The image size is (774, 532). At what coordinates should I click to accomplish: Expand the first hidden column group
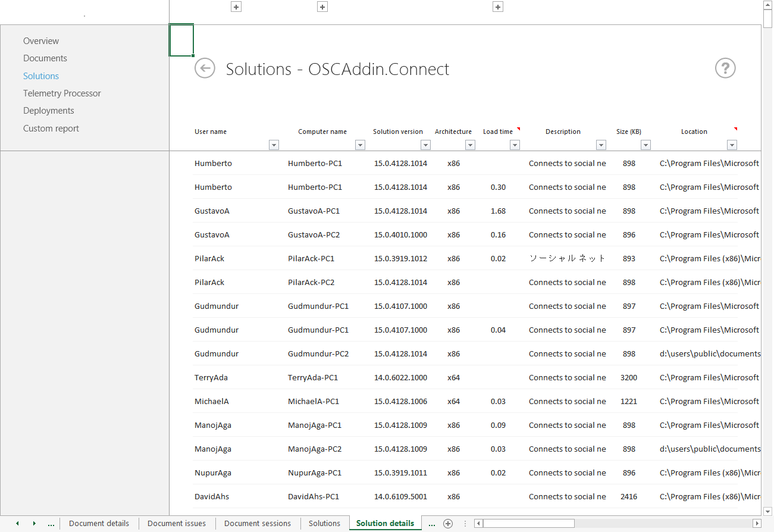click(x=236, y=7)
